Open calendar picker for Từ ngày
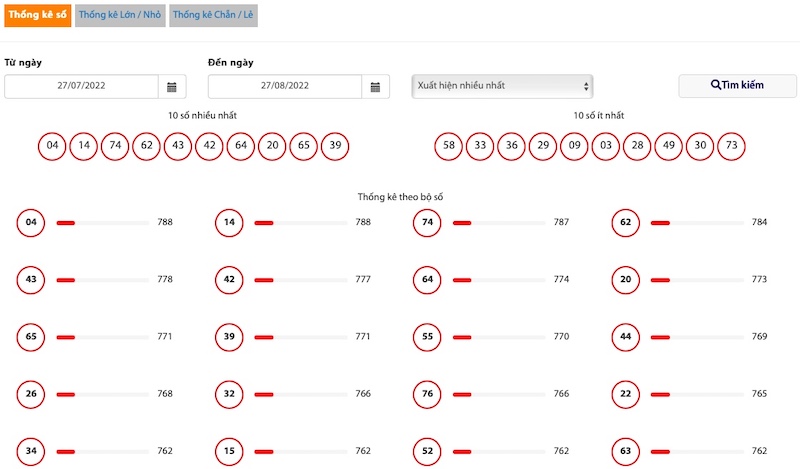This screenshot has height=469, width=800. pyautogui.click(x=172, y=87)
